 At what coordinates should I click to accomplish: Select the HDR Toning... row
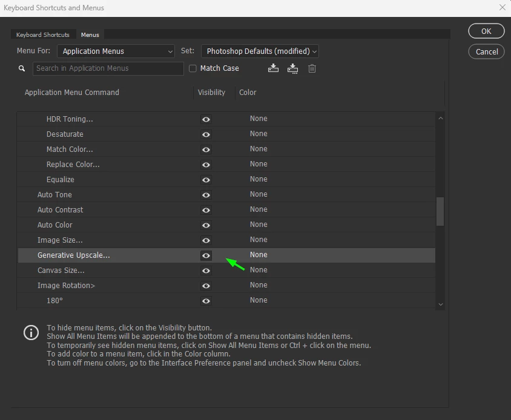226,119
